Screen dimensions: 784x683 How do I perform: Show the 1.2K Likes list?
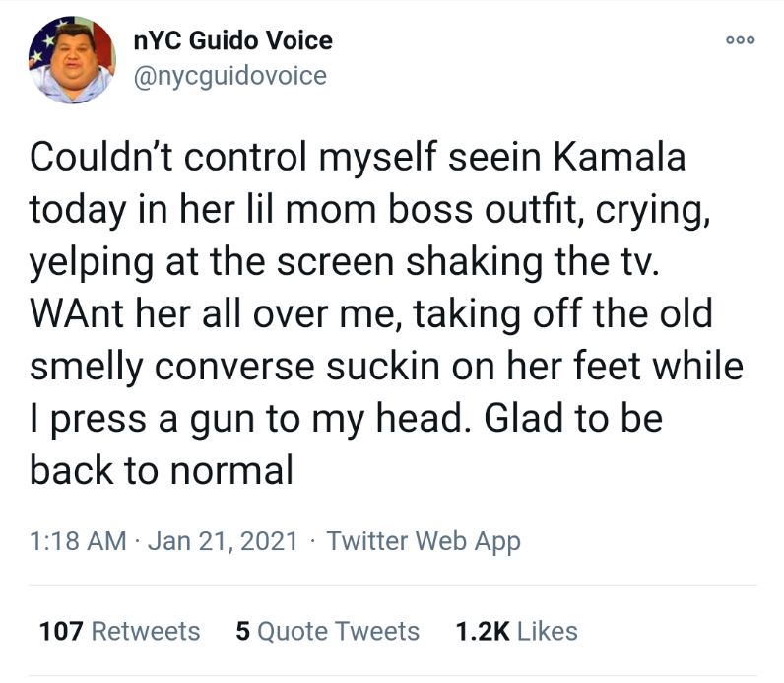click(517, 631)
